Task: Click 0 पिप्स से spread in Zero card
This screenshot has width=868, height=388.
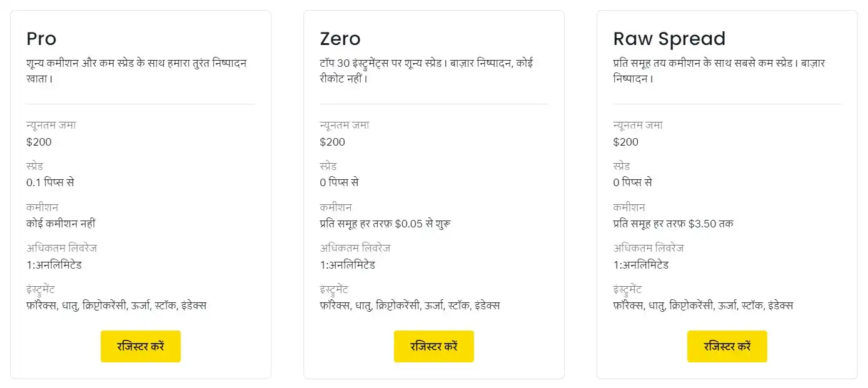Action: (339, 182)
